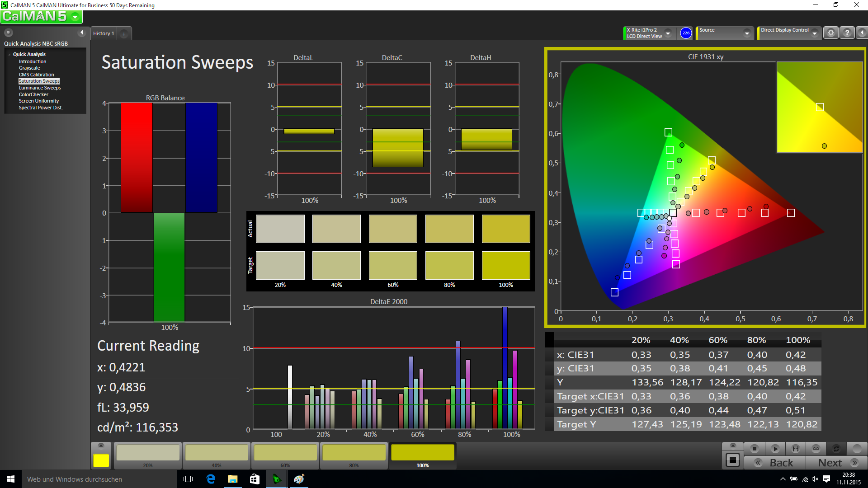Click the blue 226 meter timer badge

pos(686,33)
